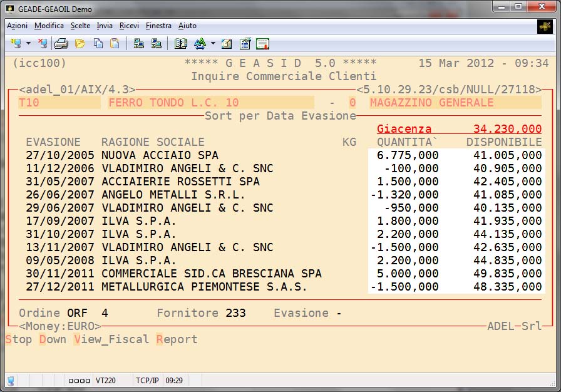Click the copy icon in the toolbar
This screenshot has height=392, width=561.
click(x=98, y=43)
